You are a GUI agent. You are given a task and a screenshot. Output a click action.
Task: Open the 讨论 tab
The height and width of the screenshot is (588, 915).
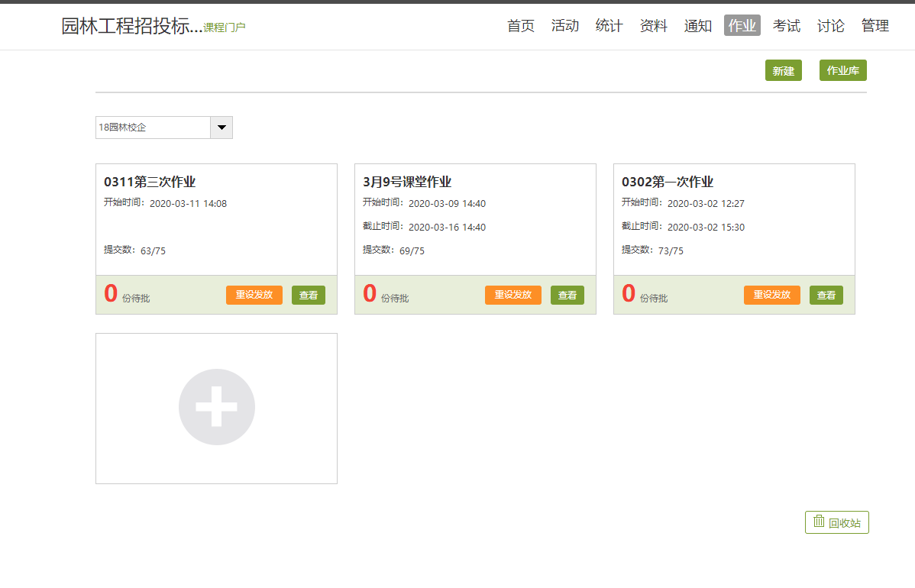tap(831, 26)
